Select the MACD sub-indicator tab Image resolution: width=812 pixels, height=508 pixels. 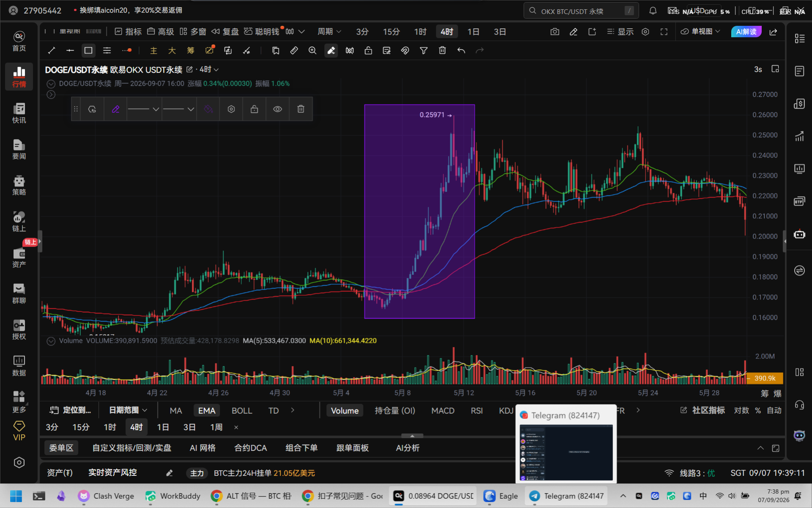click(x=443, y=410)
